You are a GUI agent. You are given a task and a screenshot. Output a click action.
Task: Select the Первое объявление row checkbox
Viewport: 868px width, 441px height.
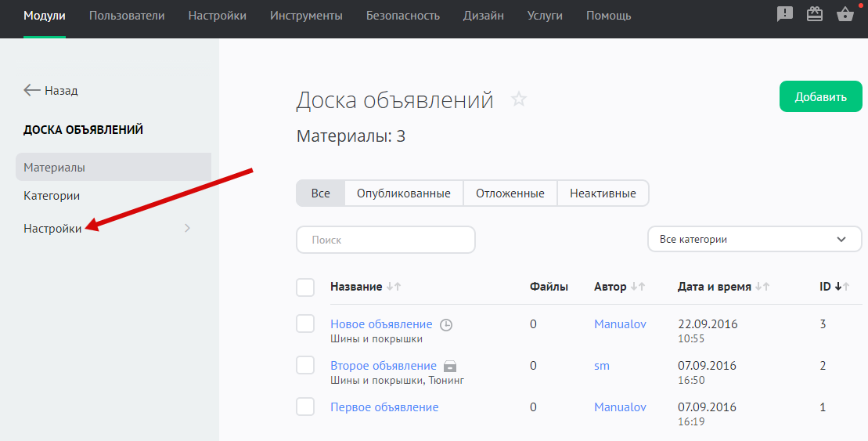click(305, 407)
